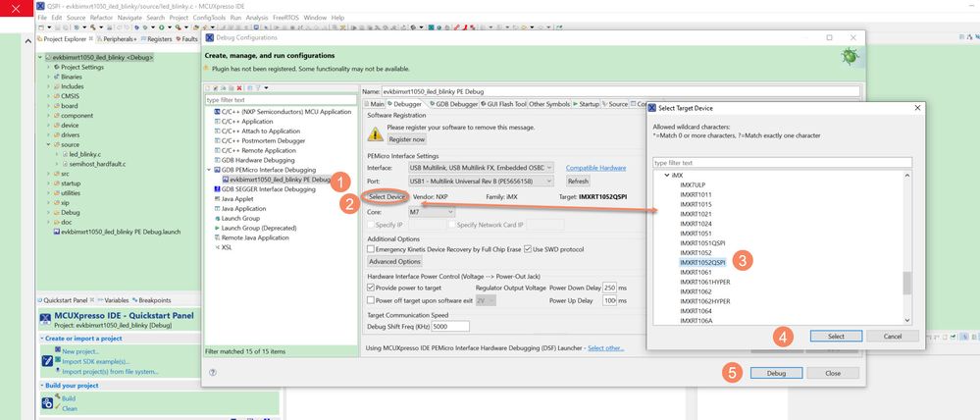Switch to Registers view tab
980x420 pixels.
pyautogui.click(x=156, y=38)
